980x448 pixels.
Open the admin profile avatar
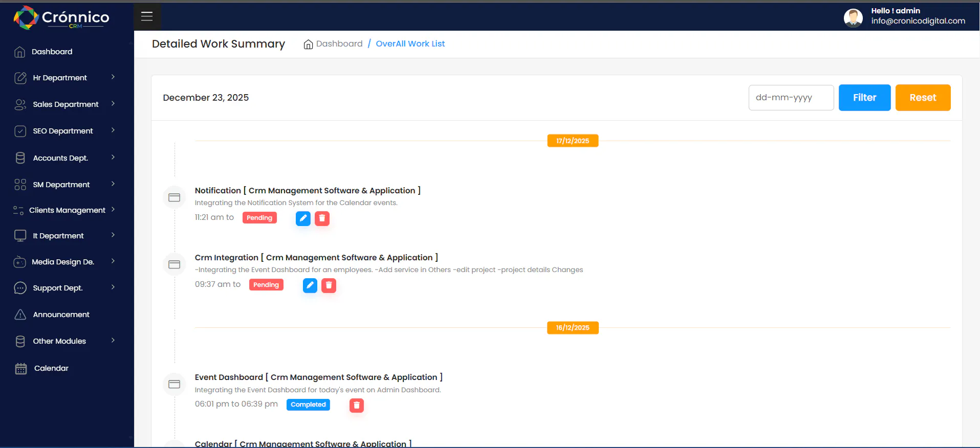tap(853, 18)
